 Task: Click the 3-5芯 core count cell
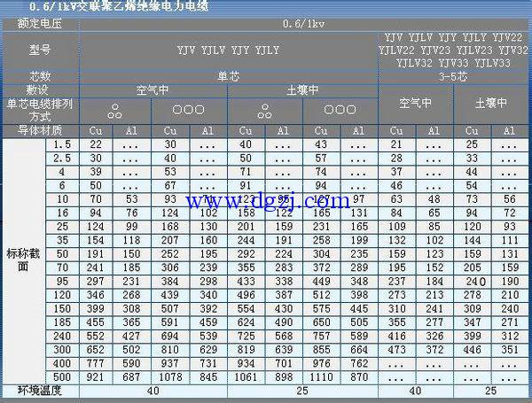pyautogui.click(x=453, y=77)
